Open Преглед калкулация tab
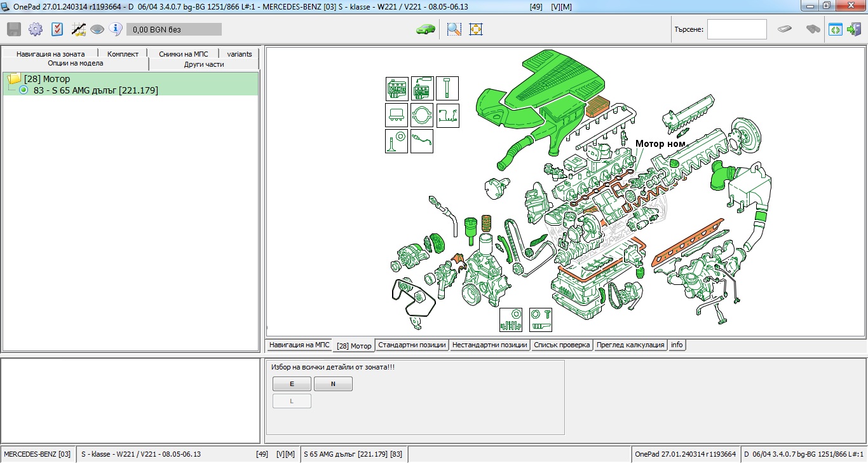Viewport: 868px width, 463px height. point(630,345)
